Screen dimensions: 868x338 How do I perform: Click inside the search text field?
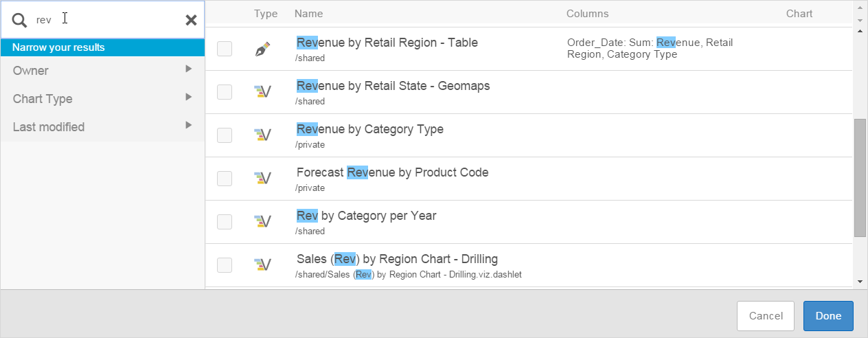pos(110,20)
